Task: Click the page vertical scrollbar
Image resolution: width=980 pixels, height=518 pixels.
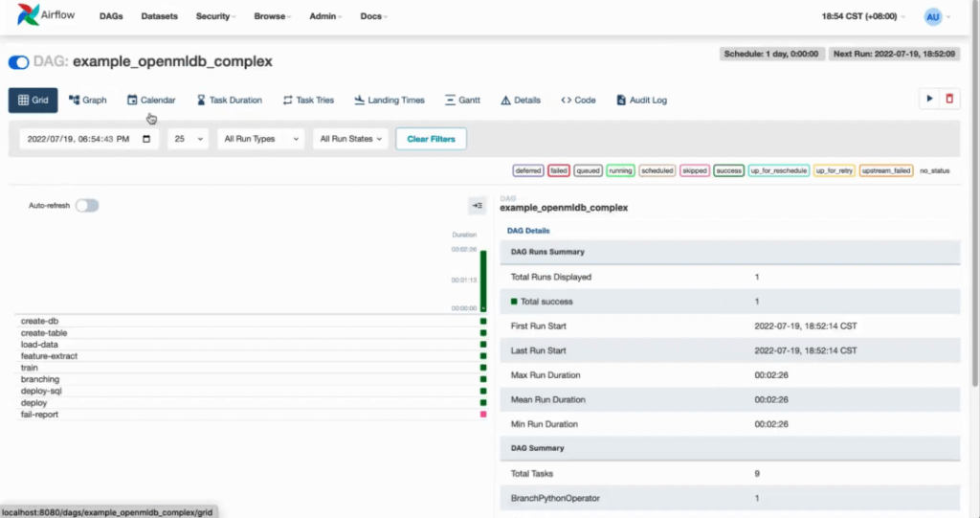Action: 976,194
